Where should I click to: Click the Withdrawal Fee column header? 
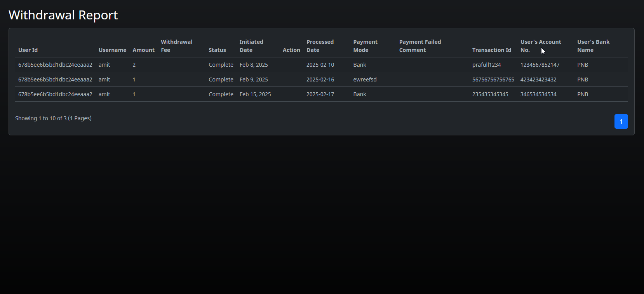[176, 46]
